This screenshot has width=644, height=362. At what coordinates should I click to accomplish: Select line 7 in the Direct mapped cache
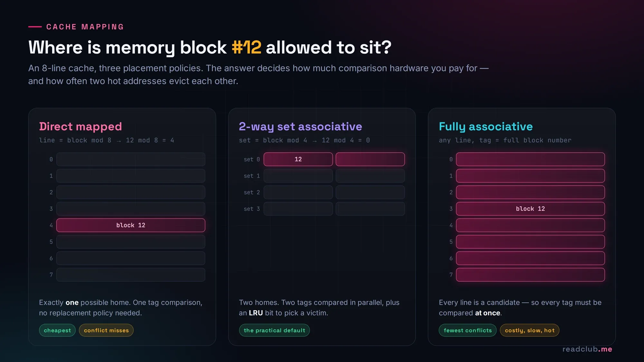tap(131, 275)
